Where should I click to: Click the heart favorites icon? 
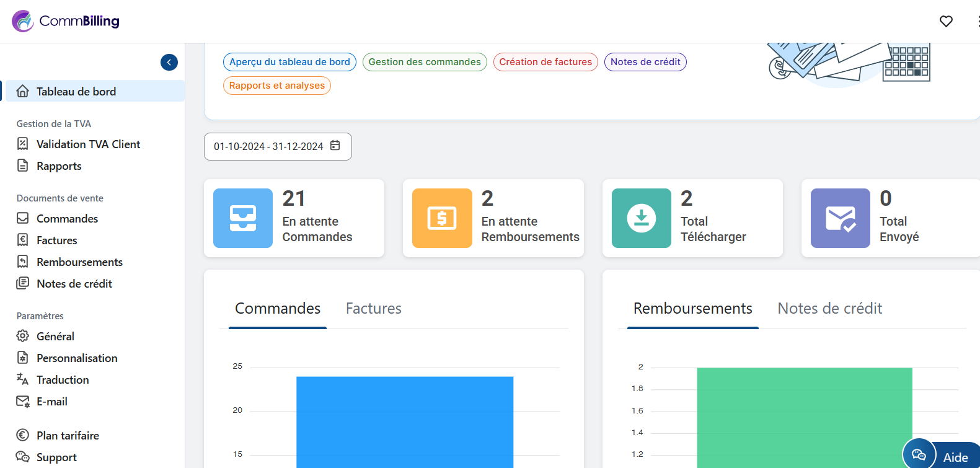pos(946,21)
